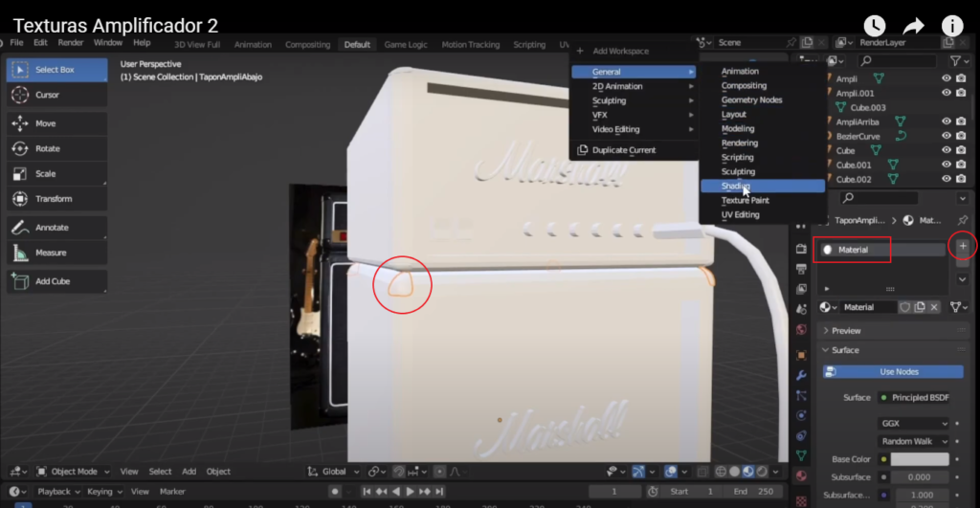Activate the Annotate tool

[56, 228]
